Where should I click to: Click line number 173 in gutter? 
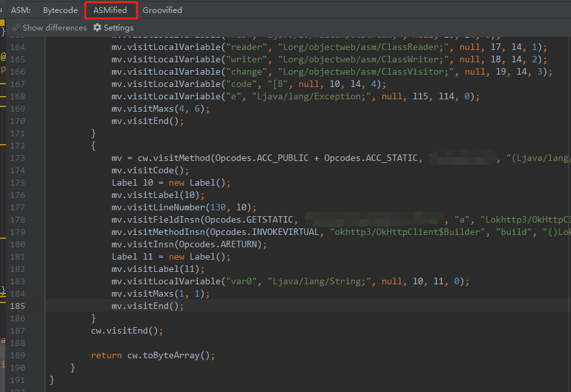click(18, 158)
